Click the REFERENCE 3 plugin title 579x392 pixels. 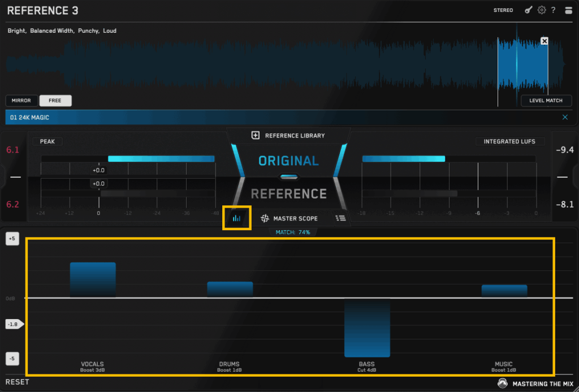43,11
